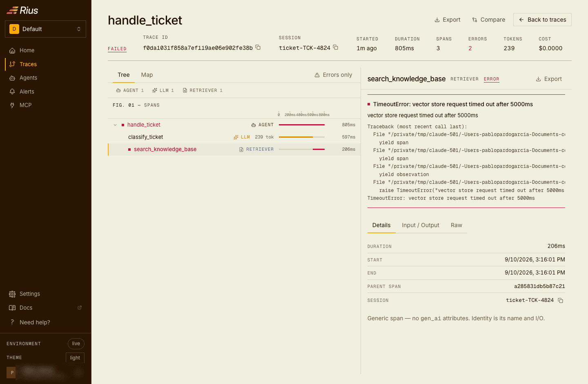Copy the session value in the Details list
This screenshot has height=384, width=588.
tap(561, 301)
